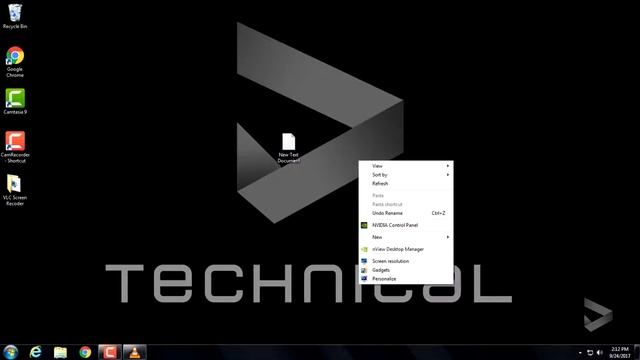The width and height of the screenshot is (640, 360).
Task: Choose Gadgets from the context menu
Action: point(406,270)
